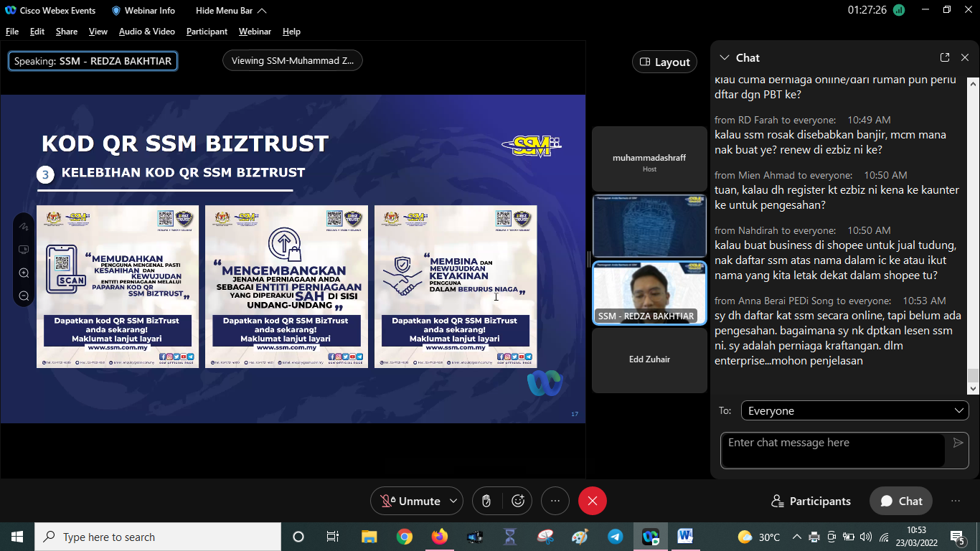This screenshot has width=980, height=551.
Task: Expand the audio options arrow next to Unmute
Action: pyautogui.click(x=453, y=501)
